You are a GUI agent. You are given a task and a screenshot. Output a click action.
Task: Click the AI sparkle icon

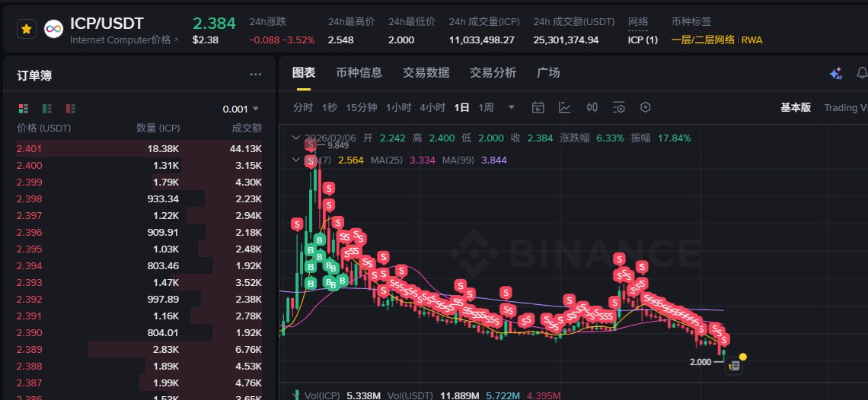(x=836, y=74)
